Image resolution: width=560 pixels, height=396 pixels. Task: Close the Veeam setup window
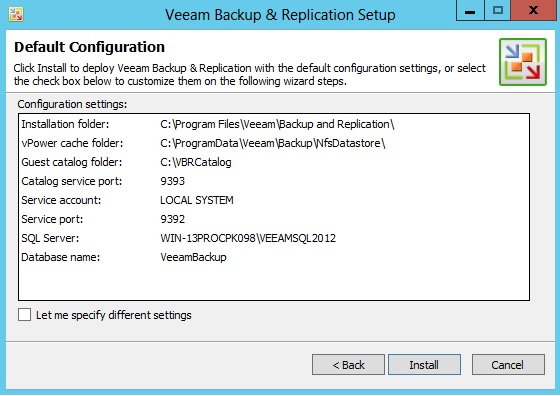pos(534,11)
